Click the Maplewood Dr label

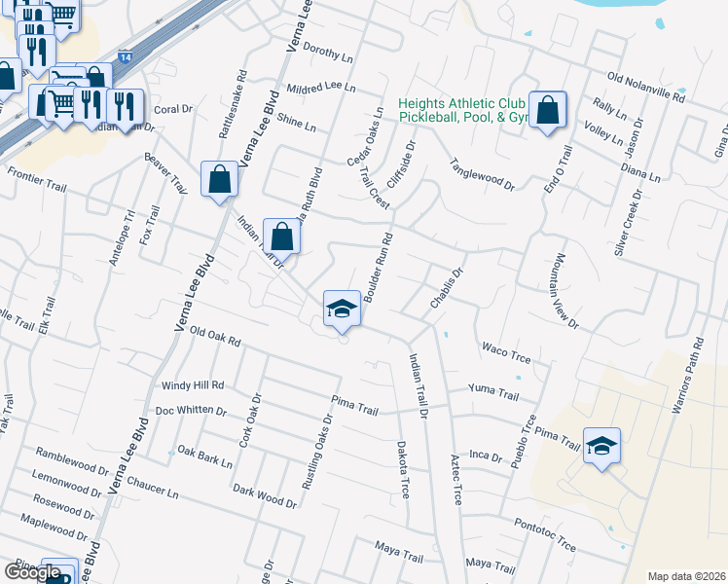pos(54,528)
